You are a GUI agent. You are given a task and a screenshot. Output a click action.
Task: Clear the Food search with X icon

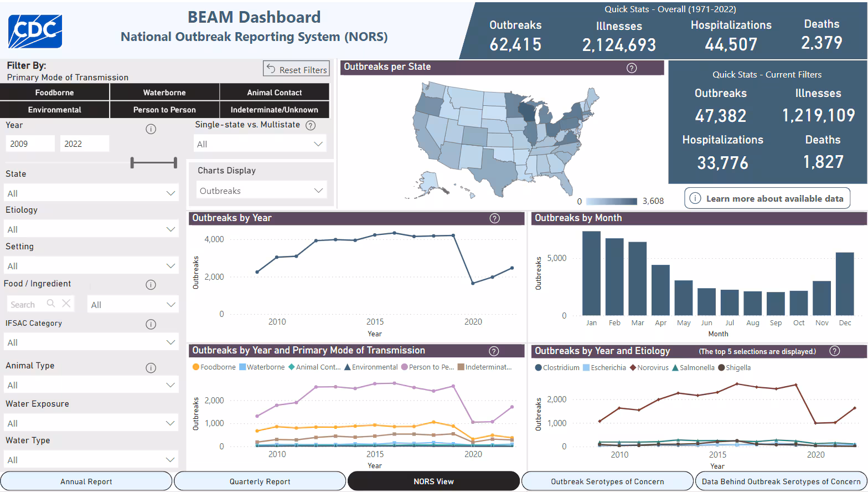click(x=66, y=304)
